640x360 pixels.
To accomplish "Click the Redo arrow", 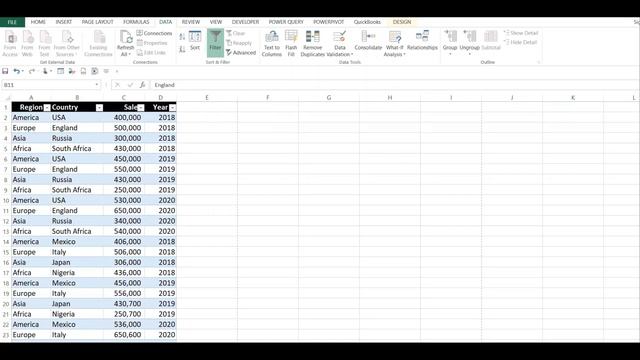I will click(x=31, y=71).
